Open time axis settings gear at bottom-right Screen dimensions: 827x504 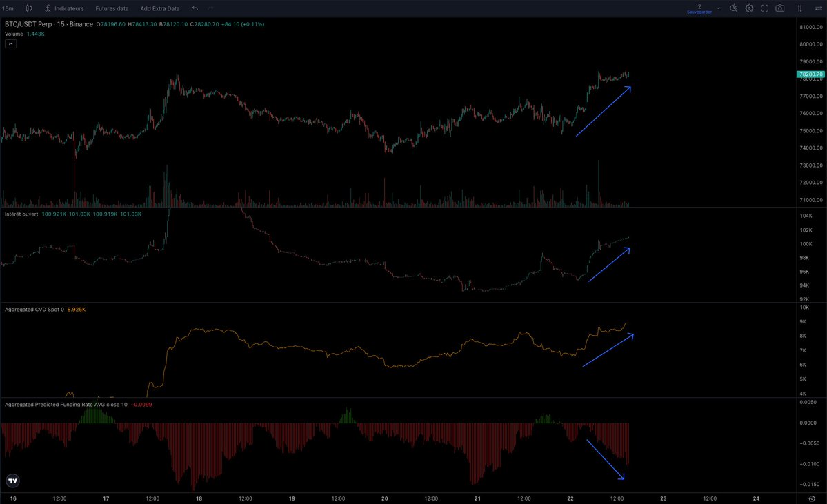[811, 498]
